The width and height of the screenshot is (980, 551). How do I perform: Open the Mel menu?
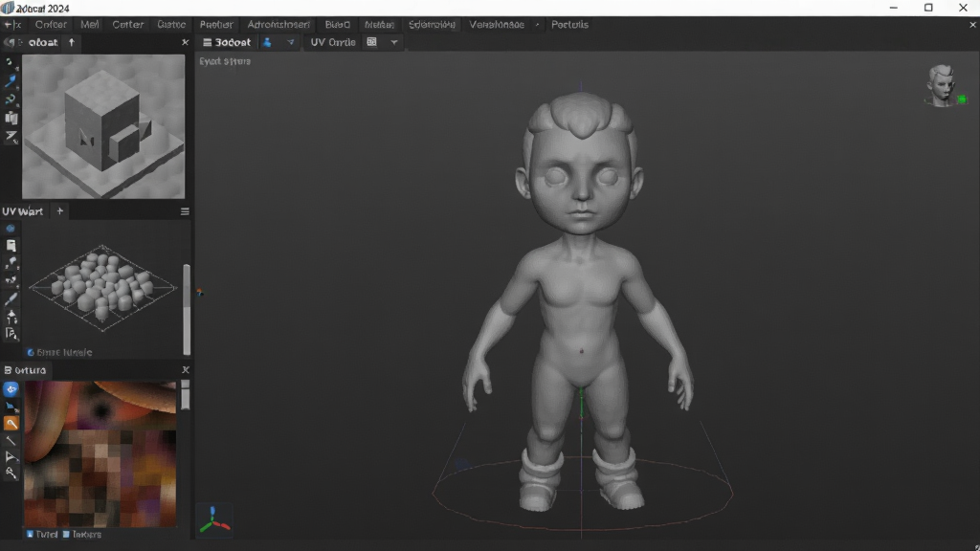[x=89, y=24]
